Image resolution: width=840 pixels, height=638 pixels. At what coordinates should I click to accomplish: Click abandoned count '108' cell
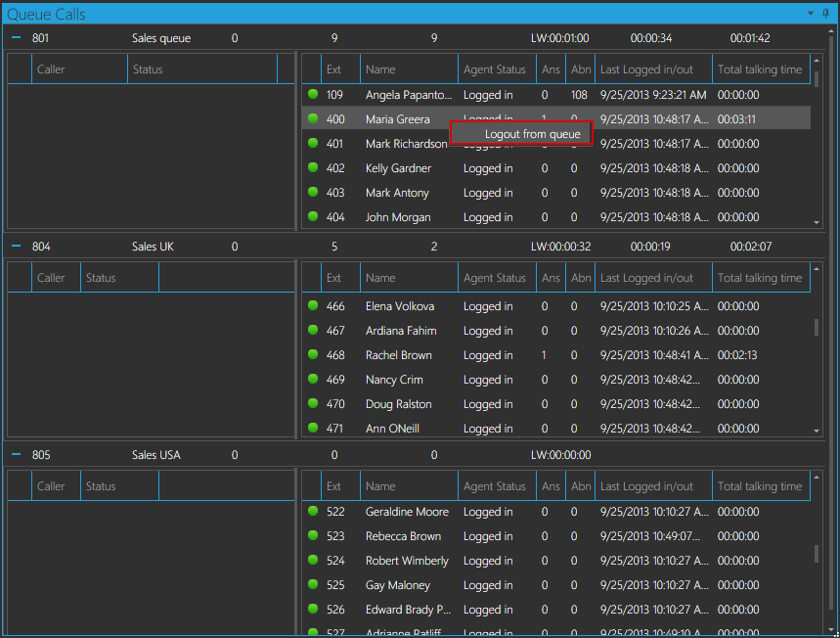[x=579, y=95]
